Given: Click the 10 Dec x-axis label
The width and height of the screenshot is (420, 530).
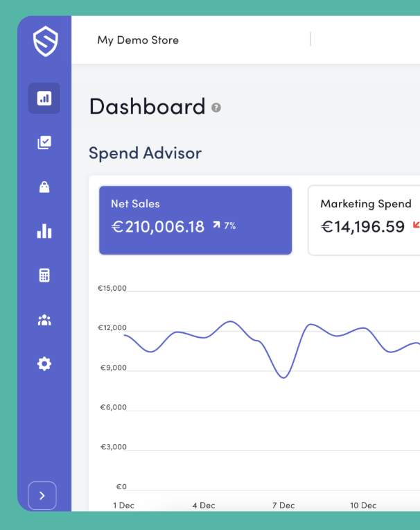Looking at the screenshot, I should click(363, 506).
